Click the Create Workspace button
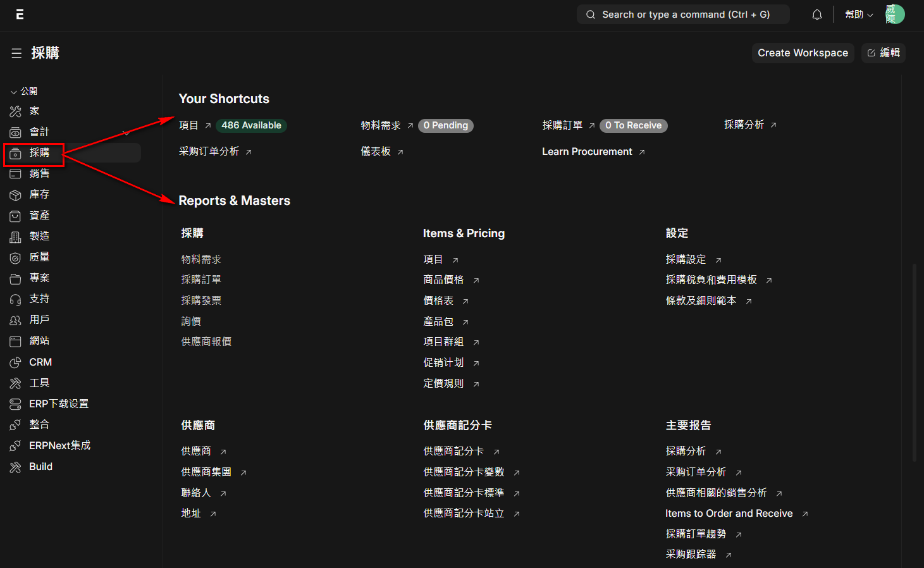 click(803, 53)
